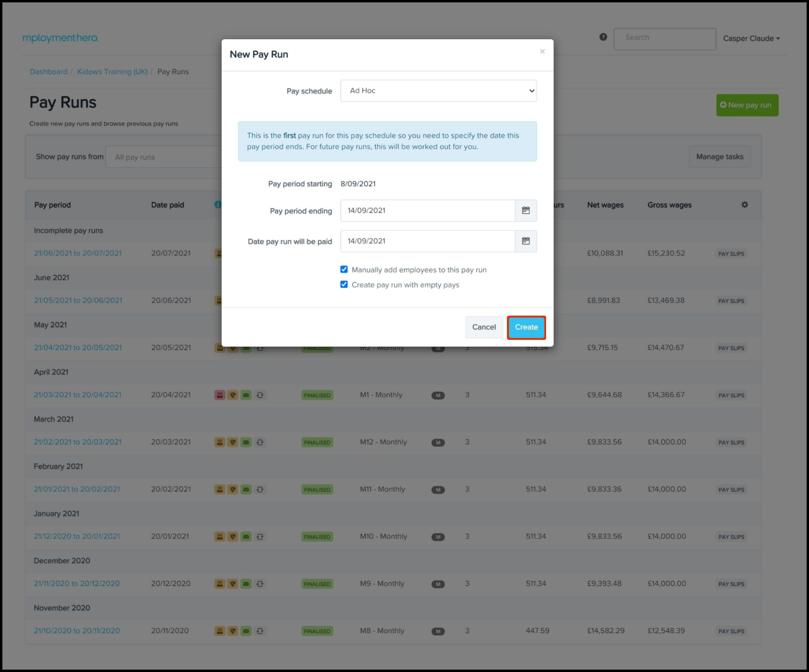
Task: Open Kidows Training (UK) breadcrumb
Action: 112,72
